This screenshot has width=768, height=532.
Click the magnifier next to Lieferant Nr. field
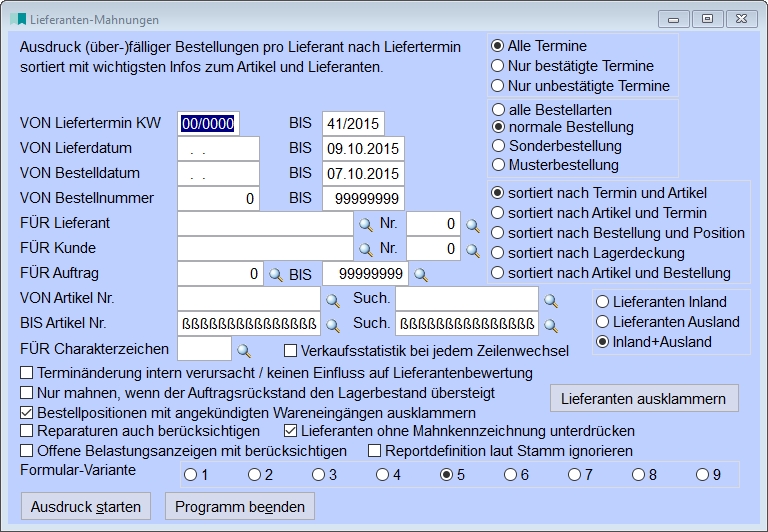[x=472, y=224]
